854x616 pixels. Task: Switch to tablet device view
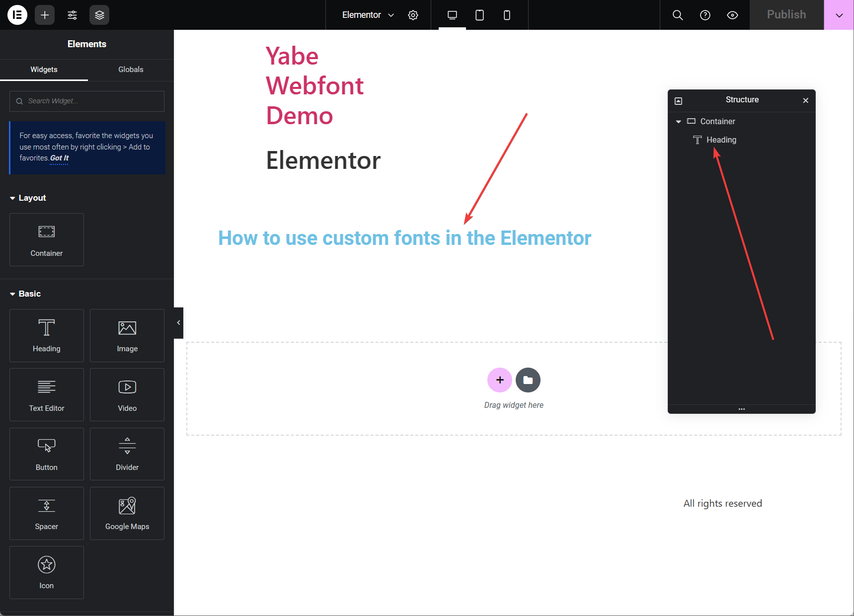click(479, 15)
